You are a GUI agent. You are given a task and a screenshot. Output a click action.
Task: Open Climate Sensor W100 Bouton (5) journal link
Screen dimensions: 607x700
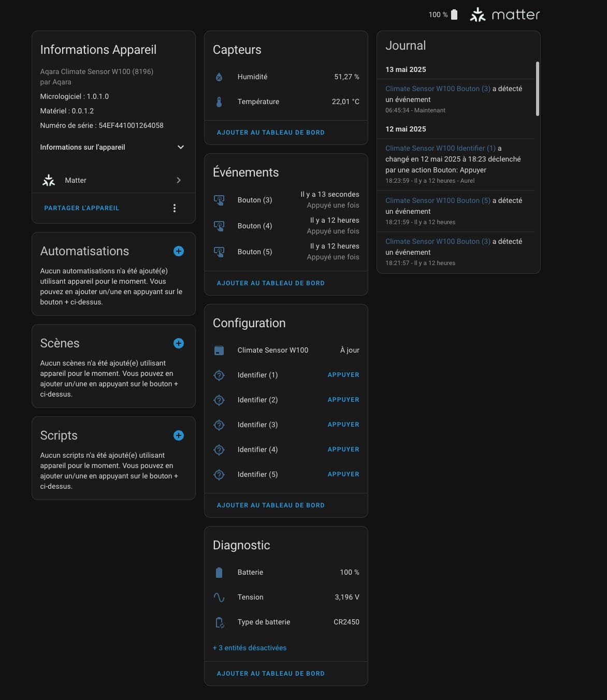tap(438, 200)
